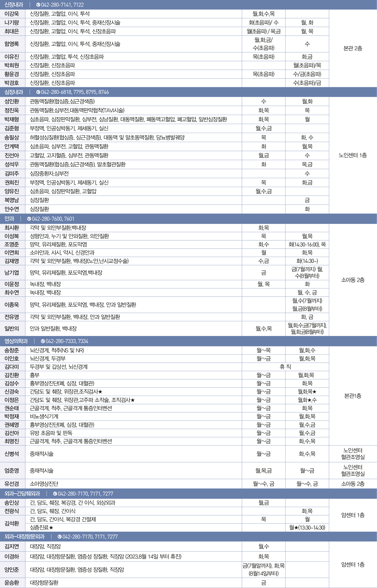Select doctor name 신경숙
The width and height of the screenshot is (377, 588).
point(11,392)
